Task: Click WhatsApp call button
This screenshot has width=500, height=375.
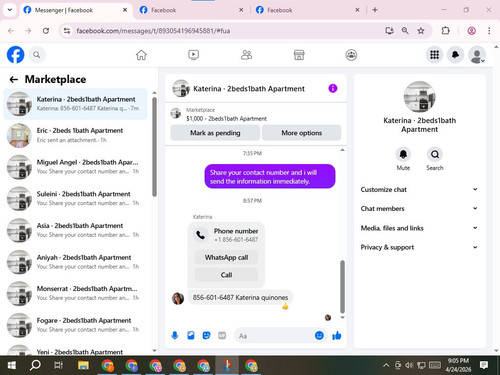Action: coord(226,257)
